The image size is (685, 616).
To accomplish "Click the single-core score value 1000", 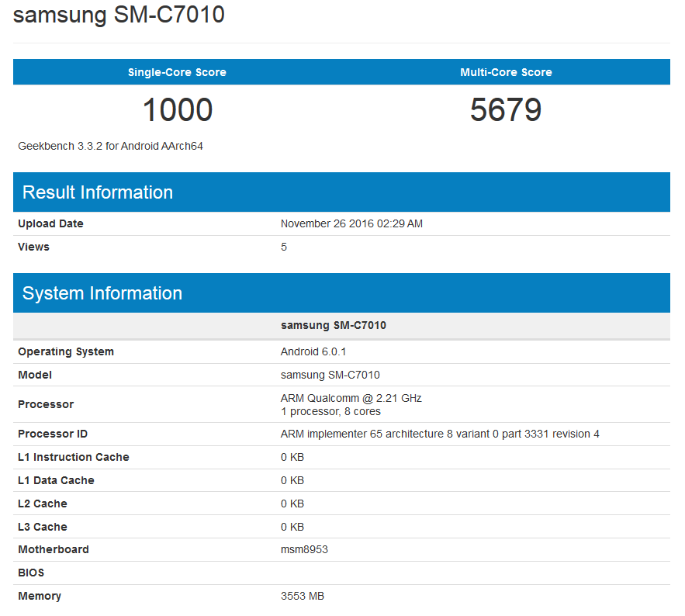I will [x=177, y=109].
